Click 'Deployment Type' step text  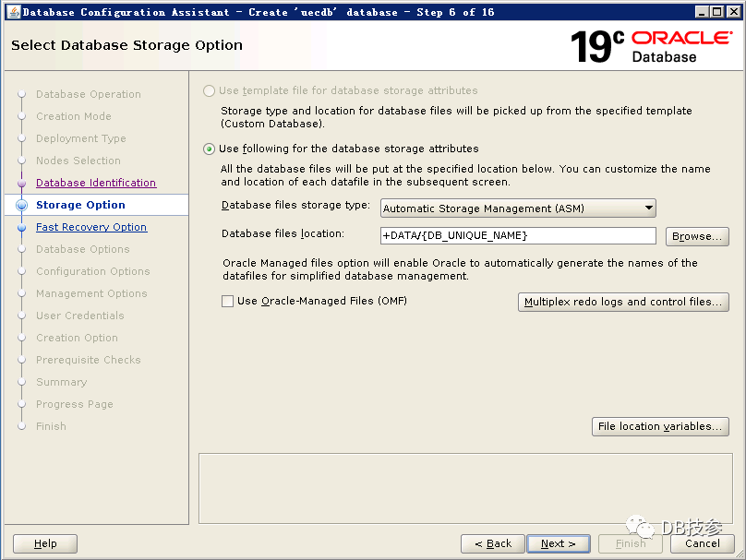point(81,138)
